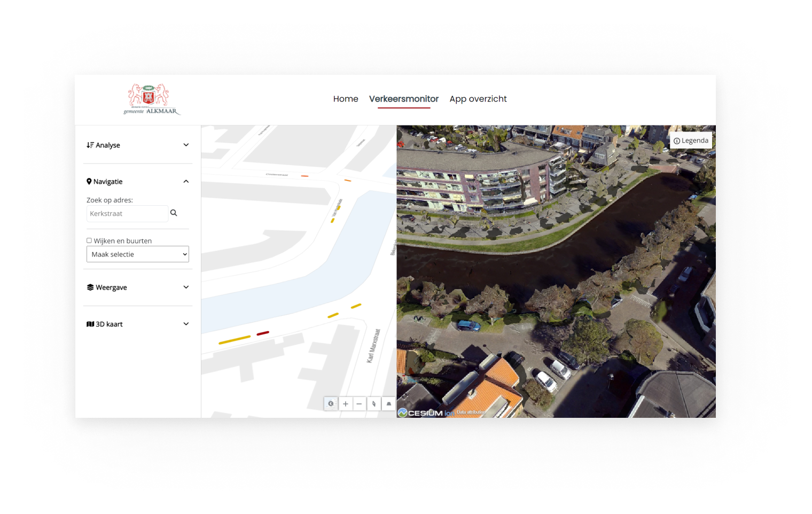Open the Maak selectie dropdown
Viewport: 812px width, 514px height.
click(x=137, y=254)
